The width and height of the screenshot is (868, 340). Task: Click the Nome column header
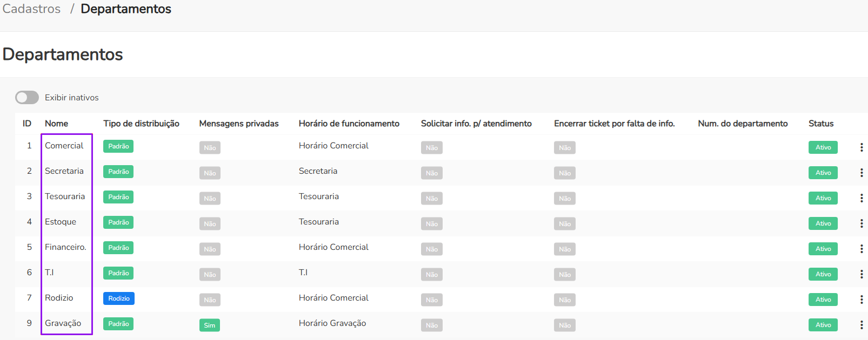(x=56, y=124)
